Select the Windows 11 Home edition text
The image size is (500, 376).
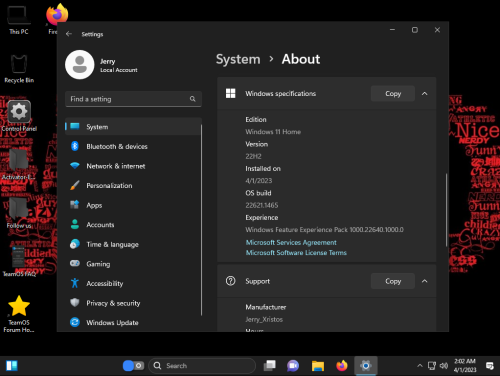(273, 132)
